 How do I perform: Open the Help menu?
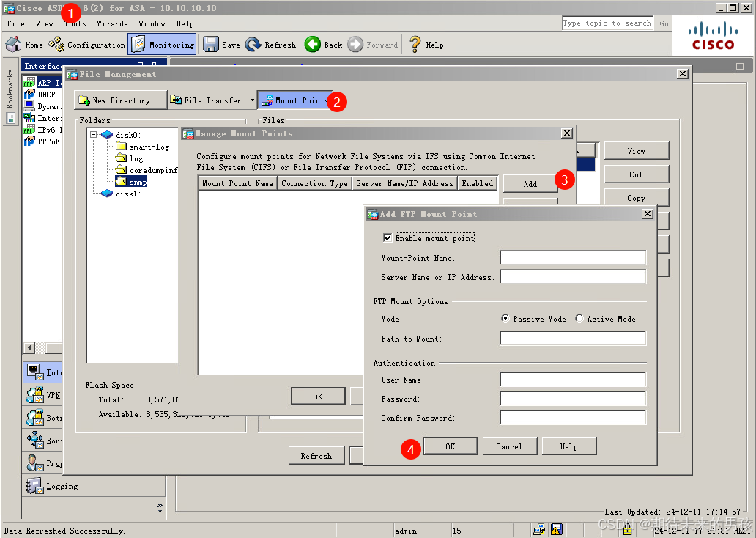[x=185, y=23]
